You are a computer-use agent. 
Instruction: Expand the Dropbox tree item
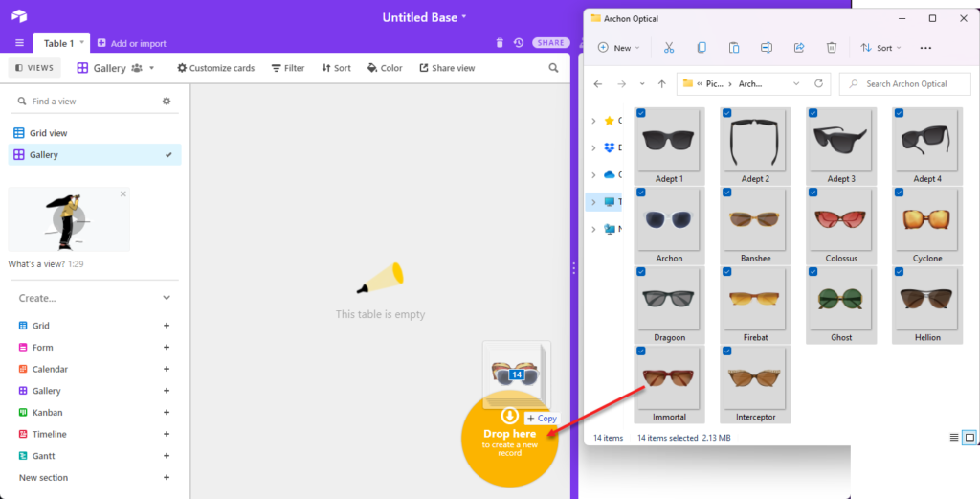pos(593,148)
